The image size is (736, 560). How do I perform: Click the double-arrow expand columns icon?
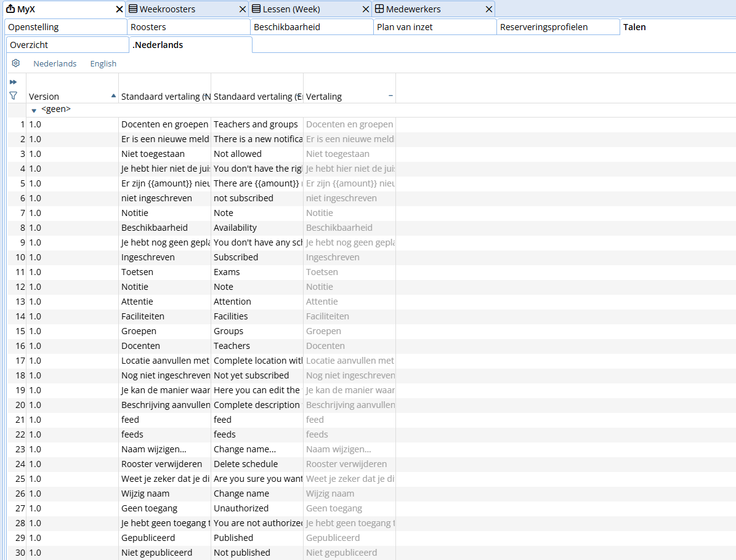coord(13,82)
